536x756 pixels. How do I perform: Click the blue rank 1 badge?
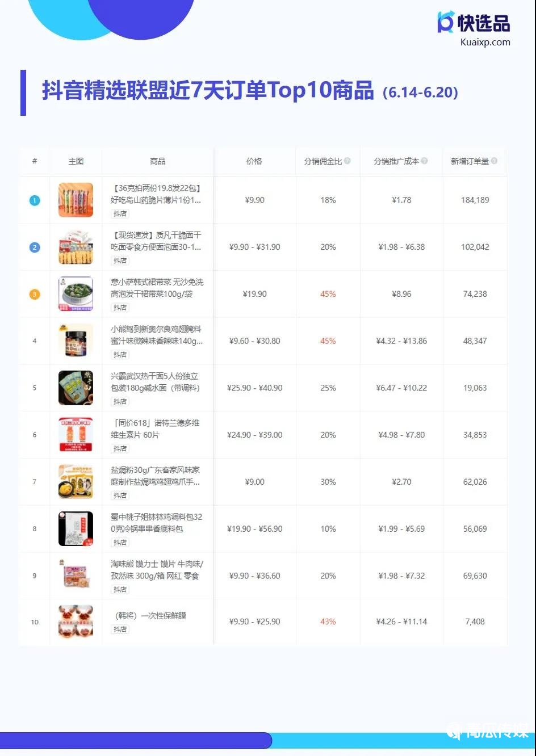pos(35,200)
